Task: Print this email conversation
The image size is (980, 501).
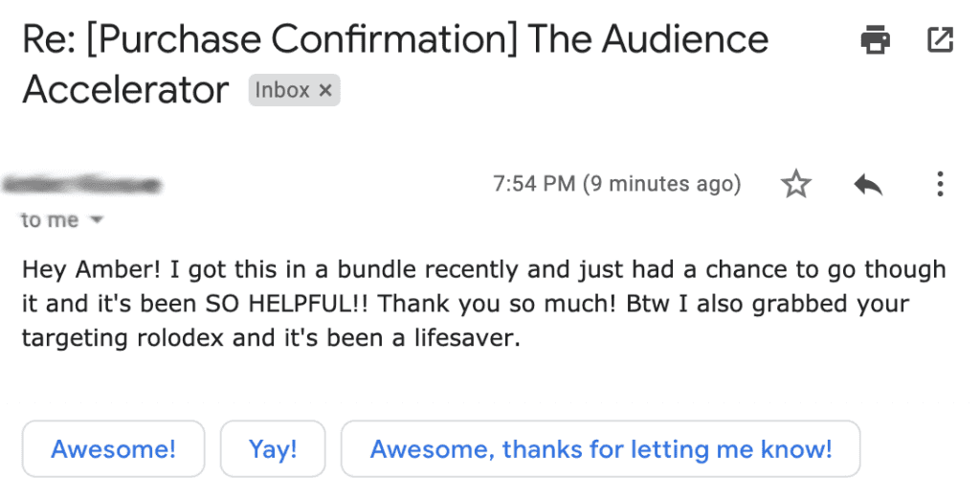Action: click(875, 40)
